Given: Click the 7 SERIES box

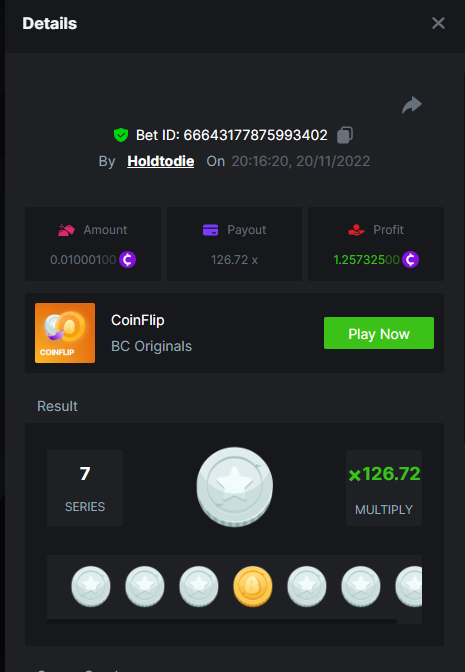Looking at the screenshot, I should [85, 488].
